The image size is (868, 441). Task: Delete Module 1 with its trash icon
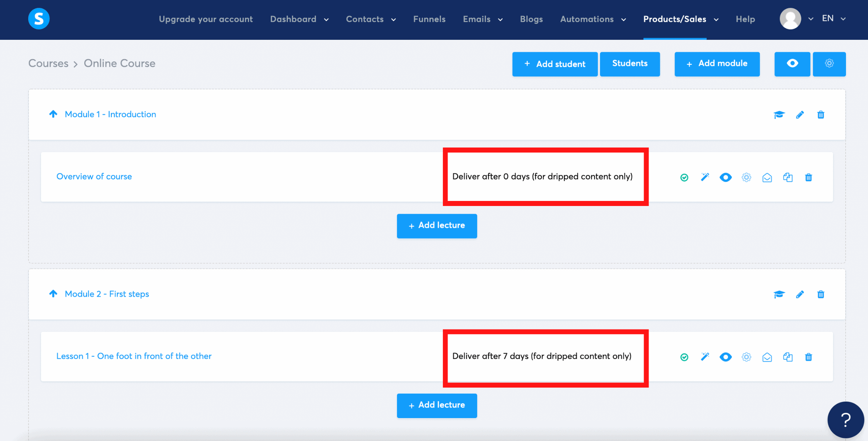pyautogui.click(x=821, y=115)
